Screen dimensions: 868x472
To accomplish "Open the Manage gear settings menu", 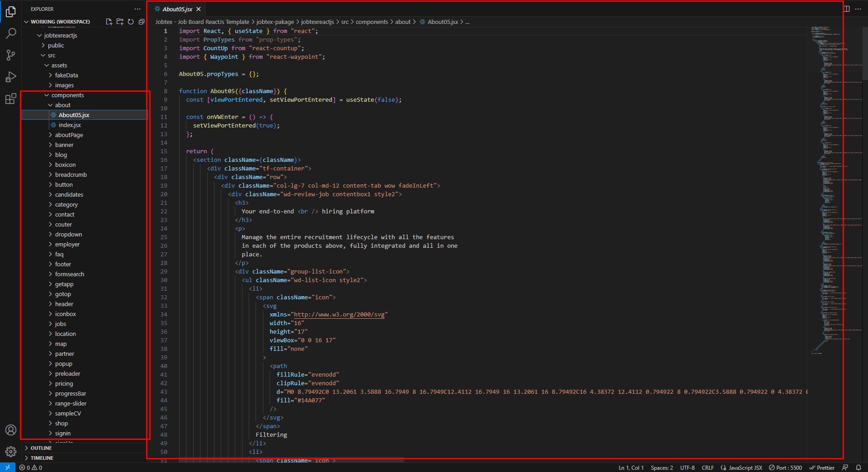I will (11, 451).
